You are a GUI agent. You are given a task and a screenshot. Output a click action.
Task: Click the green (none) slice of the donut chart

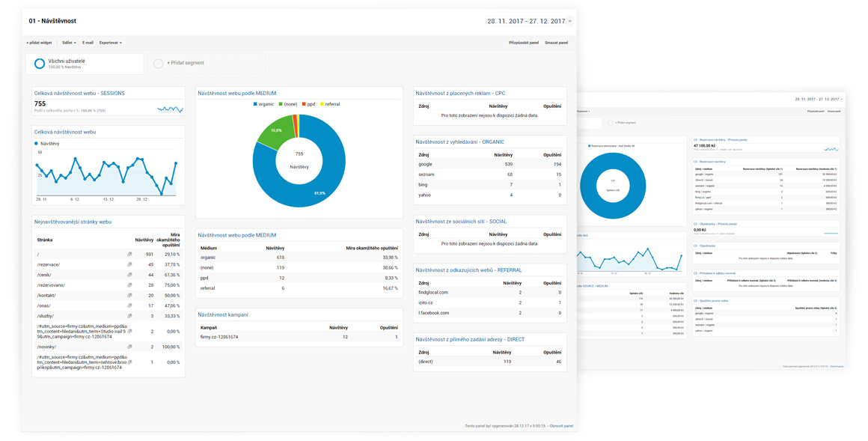tap(276, 133)
